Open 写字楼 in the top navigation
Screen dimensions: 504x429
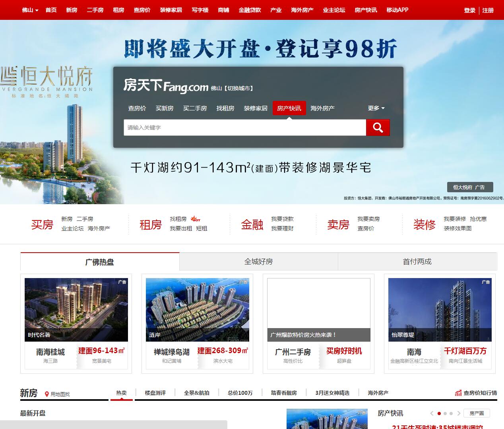tap(200, 10)
